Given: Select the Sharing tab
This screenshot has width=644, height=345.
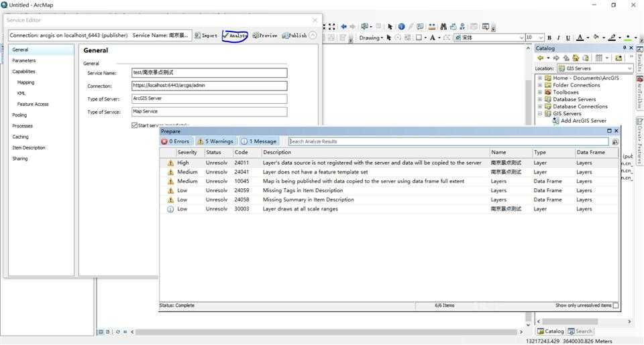Looking at the screenshot, I should (20, 158).
